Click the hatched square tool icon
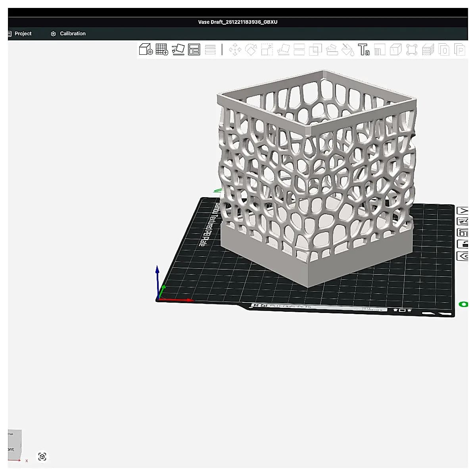476x476 pixels. click(x=380, y=50)
